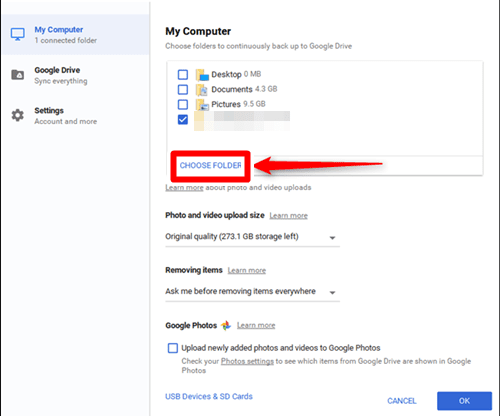Click the Settings gear icon
Screen dimensions: 500x416
pos(18,115)
